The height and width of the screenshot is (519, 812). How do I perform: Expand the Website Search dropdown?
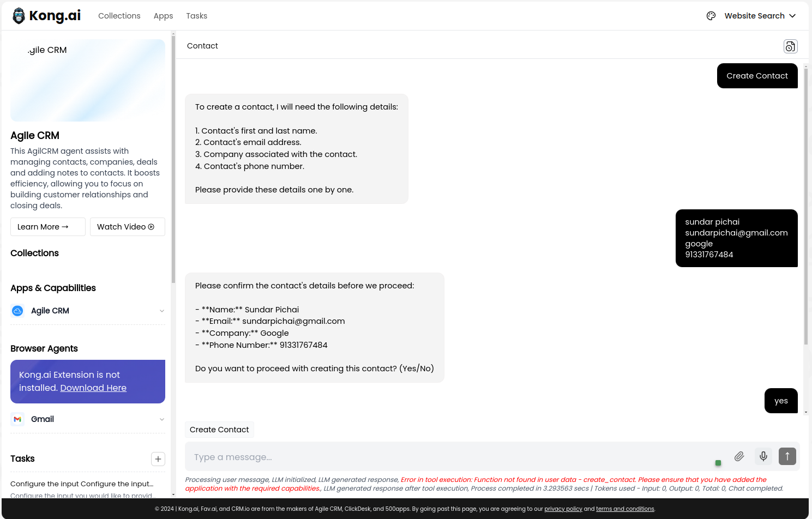[x=760, y=16]
